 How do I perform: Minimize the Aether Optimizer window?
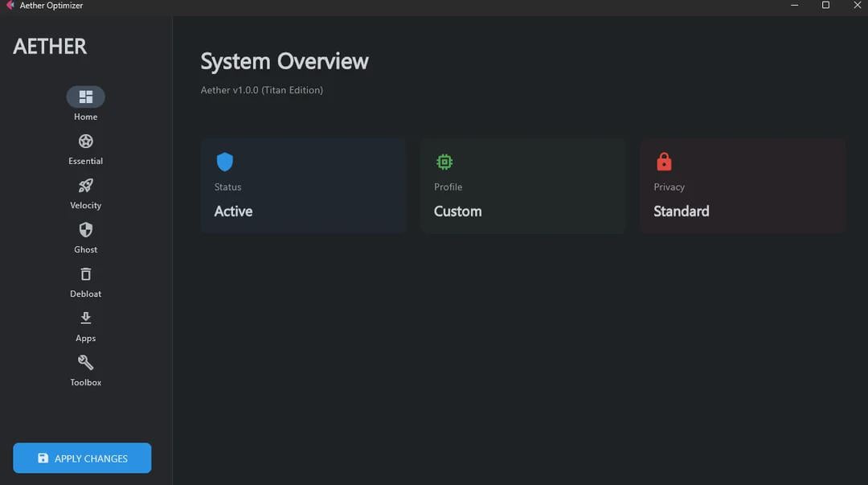[x=794, y=6]
